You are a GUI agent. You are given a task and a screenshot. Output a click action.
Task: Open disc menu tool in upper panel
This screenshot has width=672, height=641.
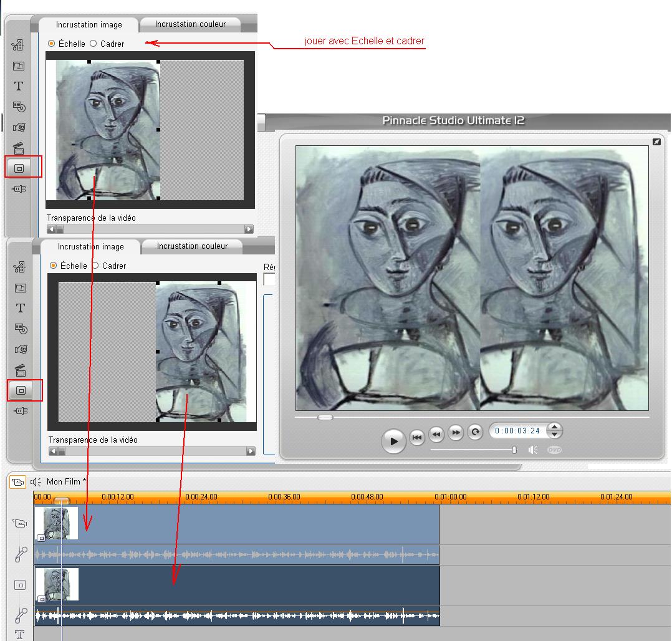[19, 107]
